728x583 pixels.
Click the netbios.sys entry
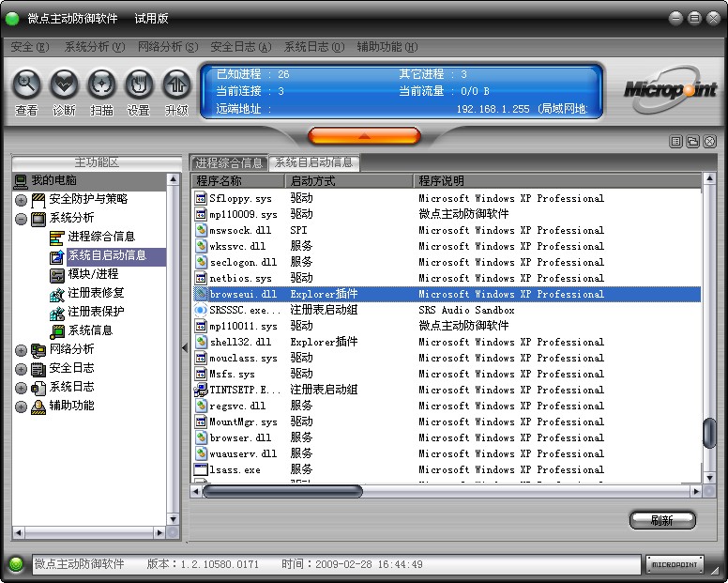(447, 278)
